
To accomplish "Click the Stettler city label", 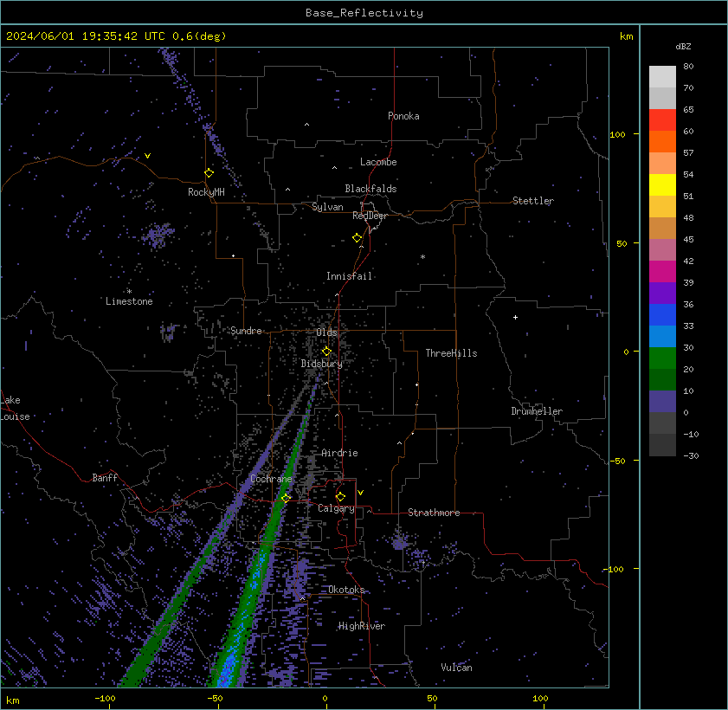I will click(533, 201).
